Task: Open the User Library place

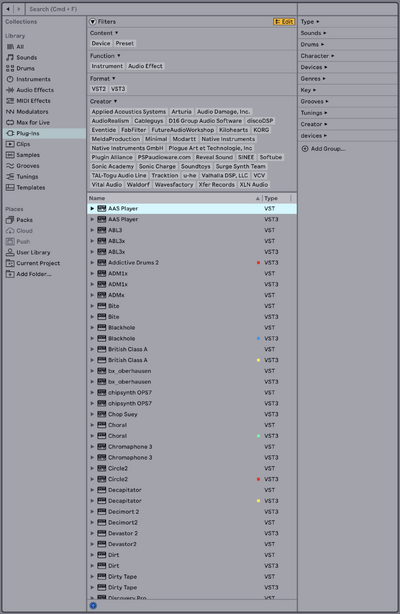Action: [x=33, y=253]
